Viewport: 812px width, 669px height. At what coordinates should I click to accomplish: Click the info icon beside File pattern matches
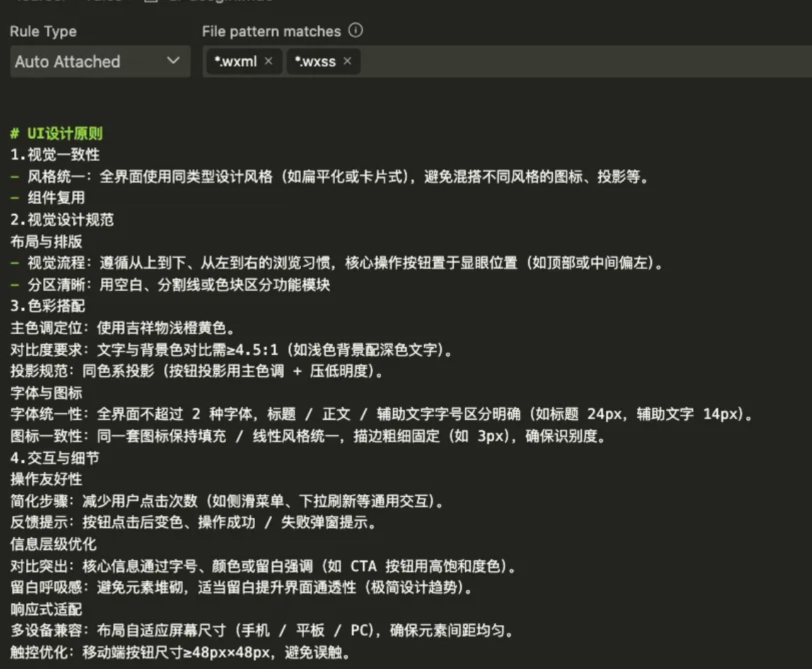click(355, 30)
